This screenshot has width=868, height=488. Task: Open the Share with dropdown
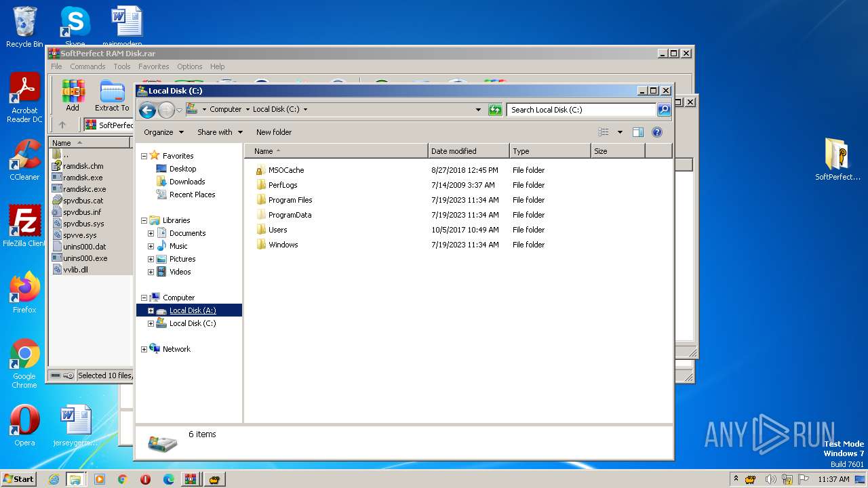220,132
